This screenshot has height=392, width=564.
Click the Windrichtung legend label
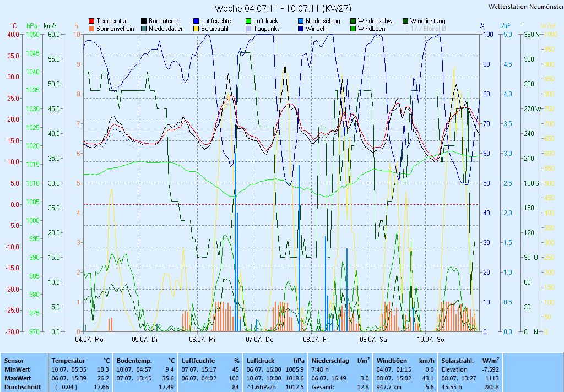[x=427, y=21]
